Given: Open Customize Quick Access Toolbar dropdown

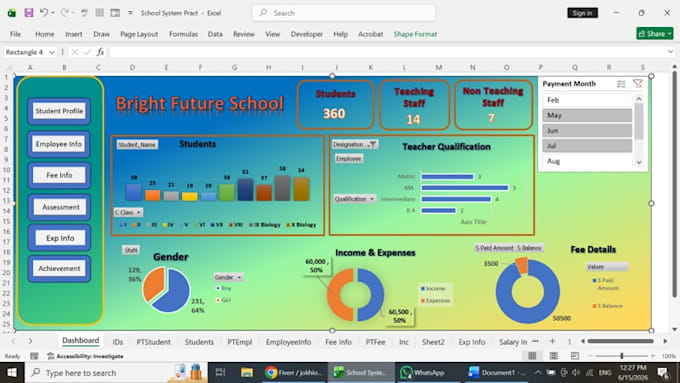Looking at the screenshot, I should pos(130,13).
